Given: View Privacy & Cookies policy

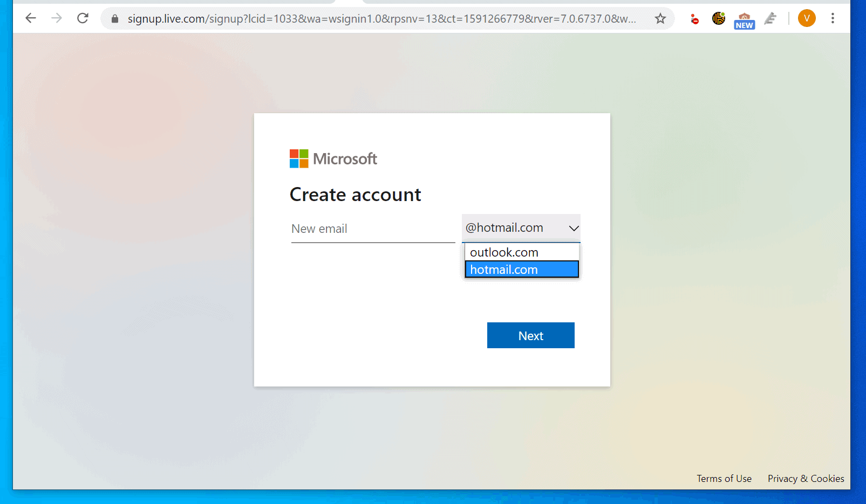Looking at the screenshot, I should click(x=805, y=478).
